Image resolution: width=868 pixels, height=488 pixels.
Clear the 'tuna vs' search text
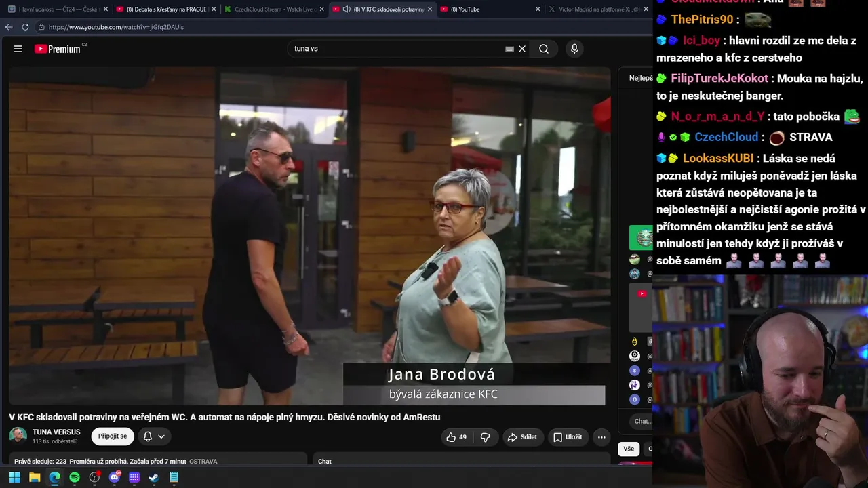522,49
